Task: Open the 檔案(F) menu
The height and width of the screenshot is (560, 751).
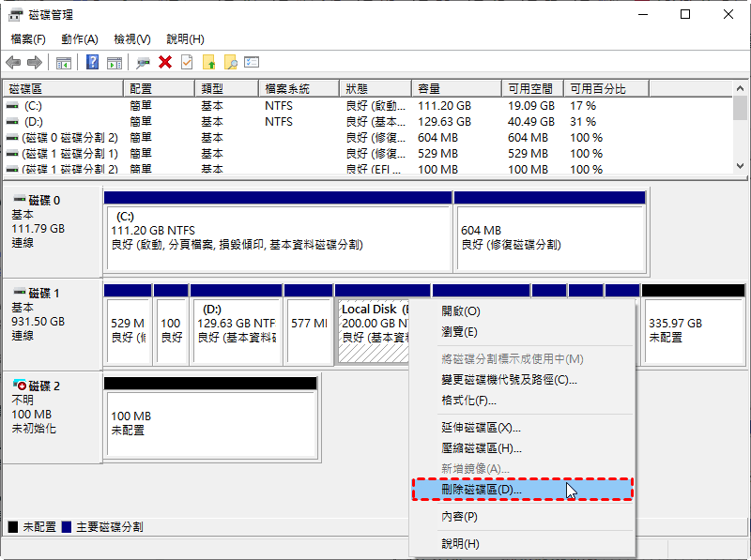Action: pos(28,39)
